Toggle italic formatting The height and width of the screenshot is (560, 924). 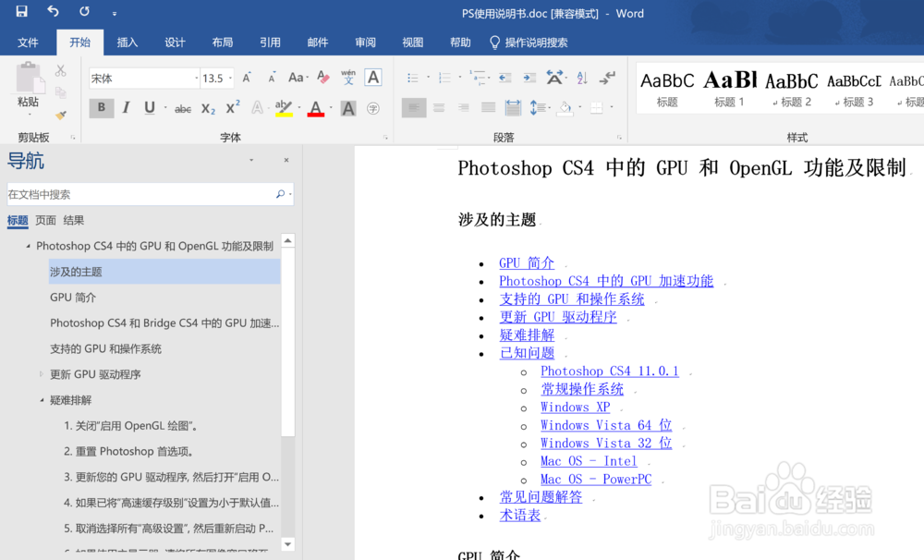126,108
